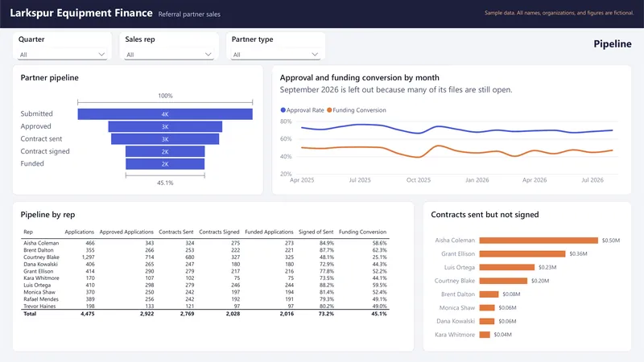Open the Quarter filter dropdown
644x362 pixels.
click(x=62, y=54)
